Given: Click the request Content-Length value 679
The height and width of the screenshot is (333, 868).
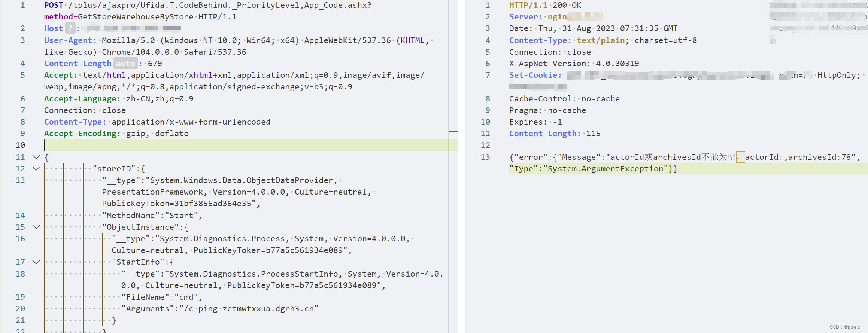Looking at the screenshot, I should tap(155, 64).
